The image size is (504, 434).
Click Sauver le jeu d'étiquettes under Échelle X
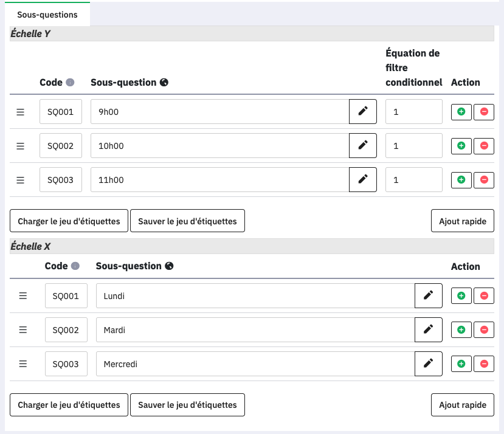pos(187,405)
